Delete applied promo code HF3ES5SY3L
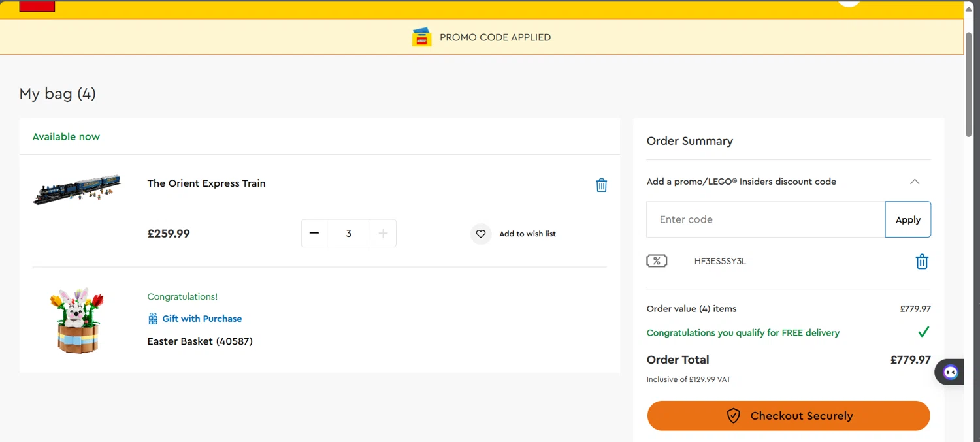This screenshot has height=442, width=980. click(922, 262)
